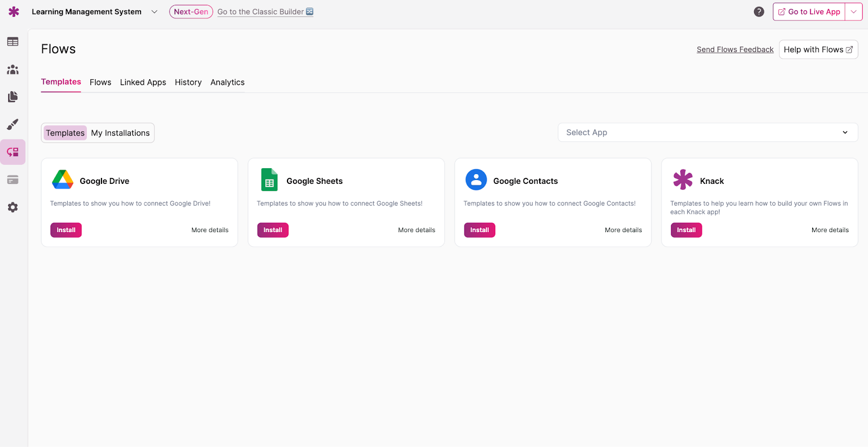Viewport: 868px width, 447px height.
Task: Open More details for Google Drive
Action: tap(210, 230)
